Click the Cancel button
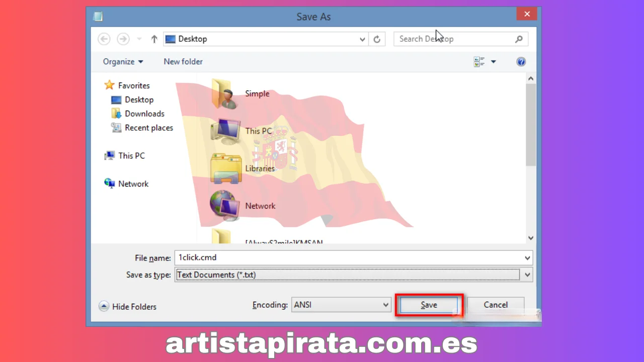This screenshot has height=362, width=644. [x=496, y=305]
